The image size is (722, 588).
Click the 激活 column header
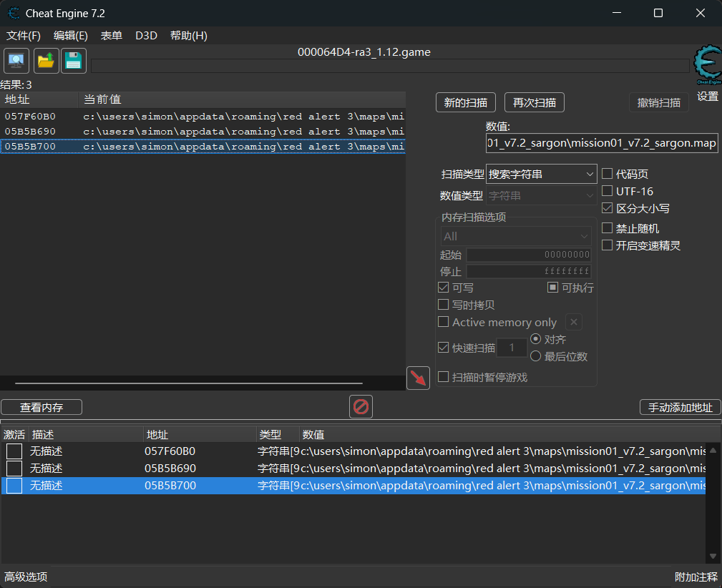click(14, 434)
